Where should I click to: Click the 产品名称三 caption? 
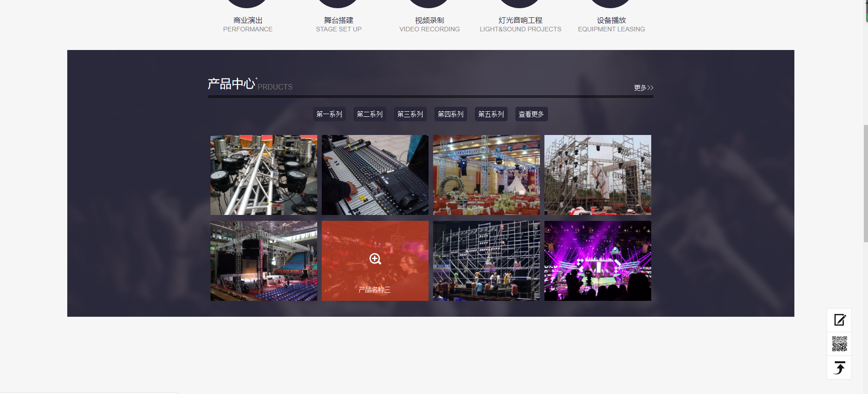374,289
